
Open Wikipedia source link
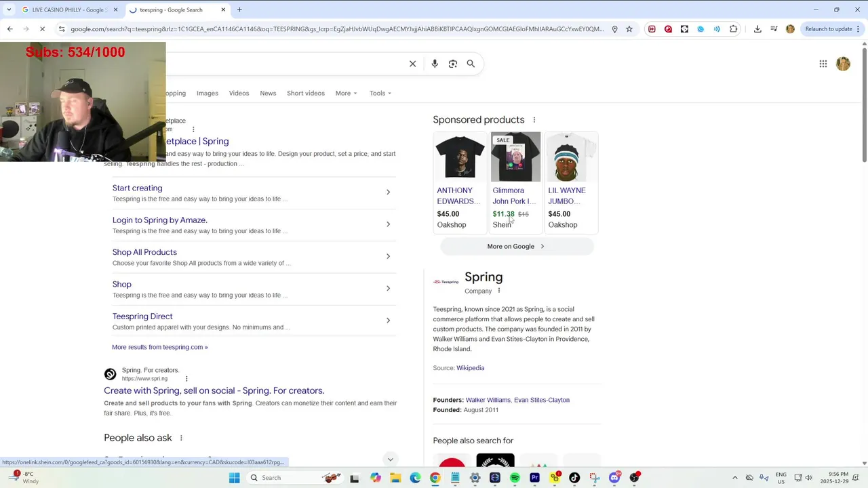[470, 368]
